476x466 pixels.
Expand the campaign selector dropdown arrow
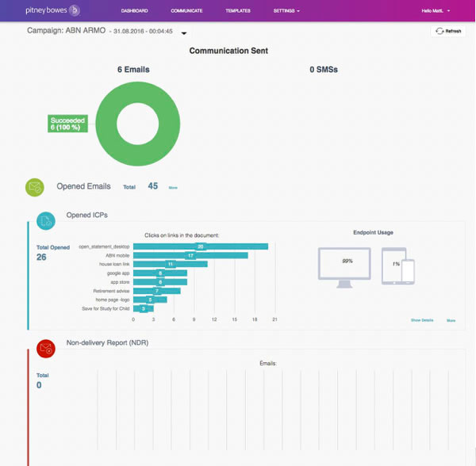(184, 33)
